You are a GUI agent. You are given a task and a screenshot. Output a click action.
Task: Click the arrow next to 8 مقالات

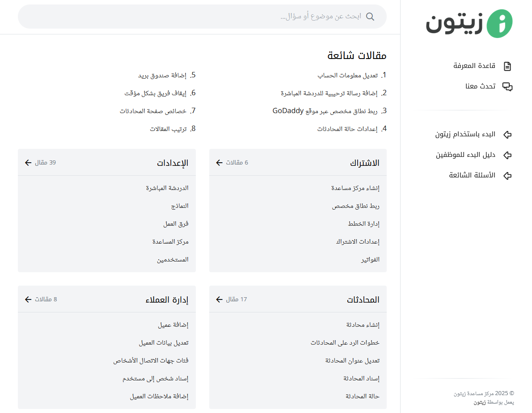click(x=28, y=299)
